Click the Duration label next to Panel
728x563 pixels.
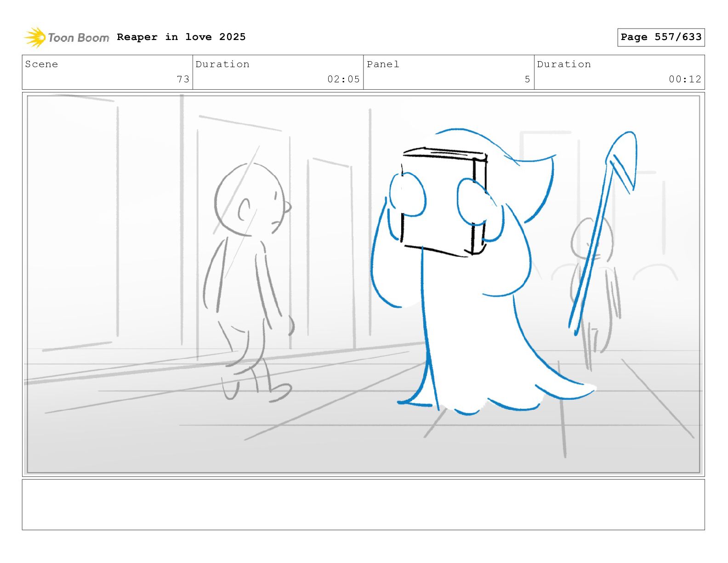(x=564, y=64)
